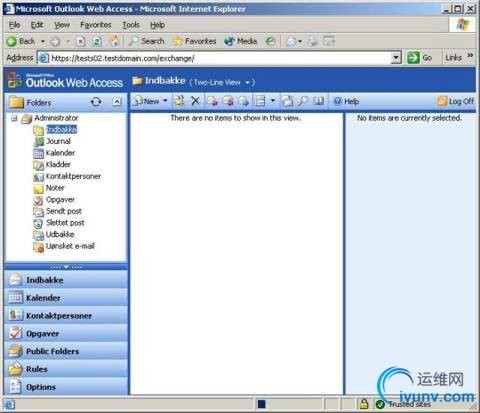
Task: Open the IE Favorites pane
Action: (194, 41)
